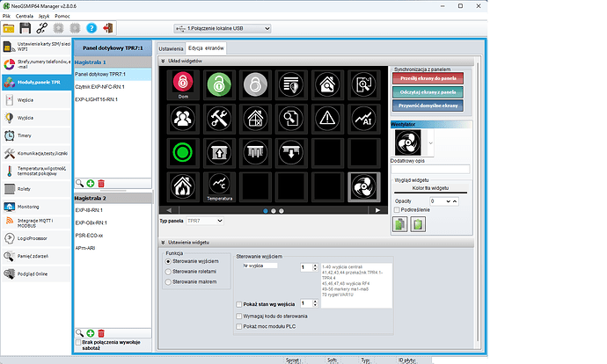607x364 pixels.
Task: Select green circle output widget
Action: click(183, 152)
